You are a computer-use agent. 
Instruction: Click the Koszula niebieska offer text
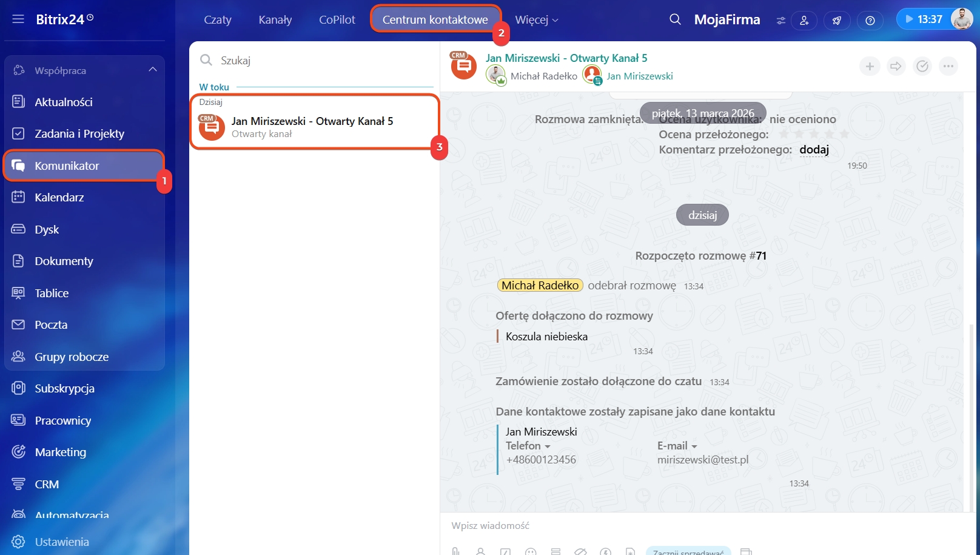click(546, 337)
